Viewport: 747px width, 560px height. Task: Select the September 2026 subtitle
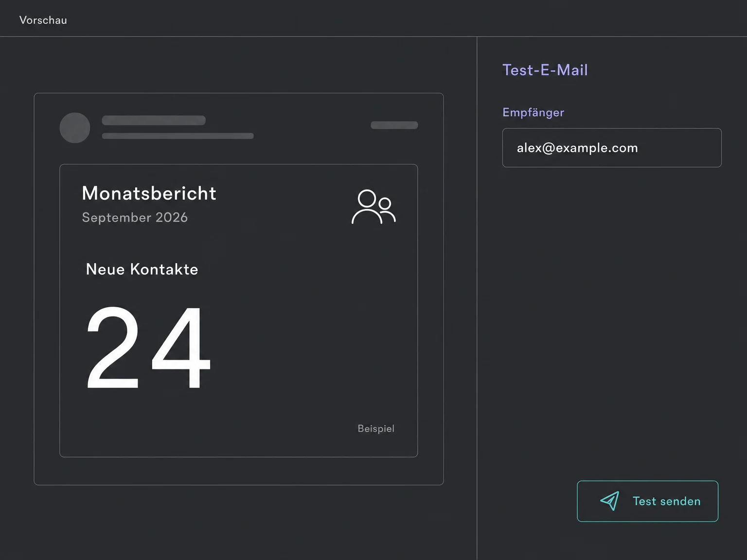[135, 217]
